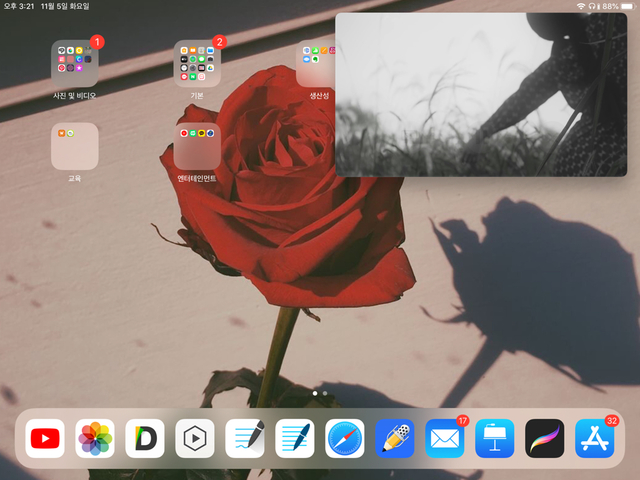Open the white play-button video player app

coord(195,438)
